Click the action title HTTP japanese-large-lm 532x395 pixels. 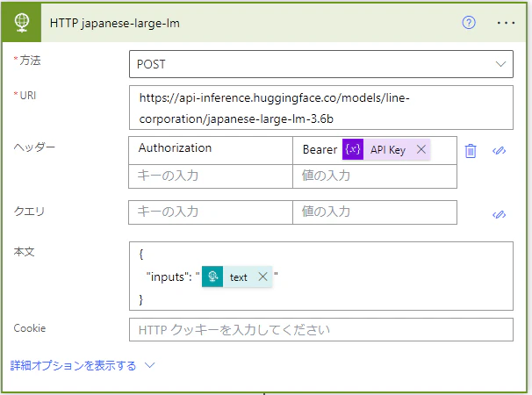pyautogui.click(x=115, y=23)
